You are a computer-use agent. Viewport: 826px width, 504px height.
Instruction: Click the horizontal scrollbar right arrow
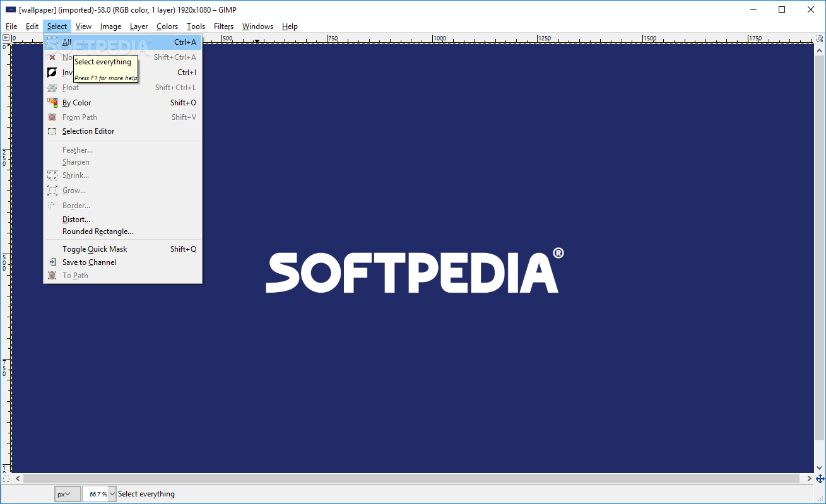810,479
